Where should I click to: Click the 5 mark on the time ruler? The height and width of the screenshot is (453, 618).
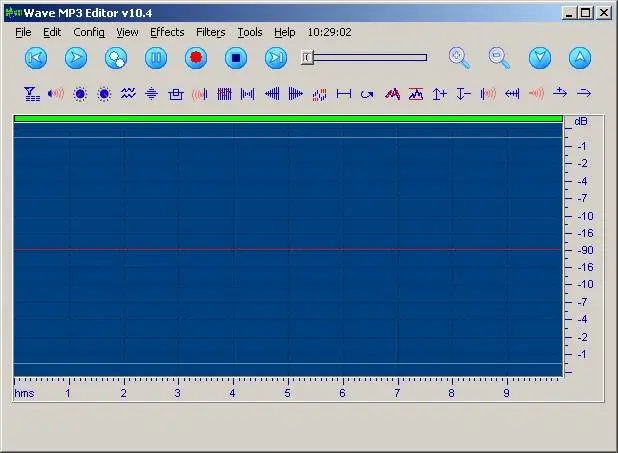[x=288, y=393]
